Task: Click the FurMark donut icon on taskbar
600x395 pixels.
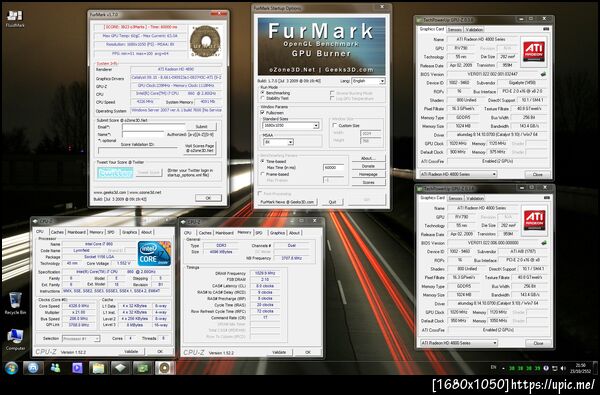Action: (x=165, y=368)
